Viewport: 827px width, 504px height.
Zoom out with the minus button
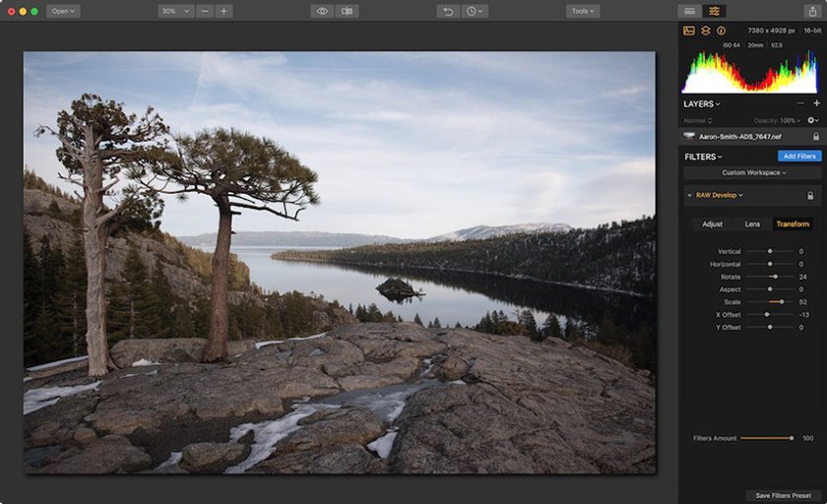[x=205, y=11]
